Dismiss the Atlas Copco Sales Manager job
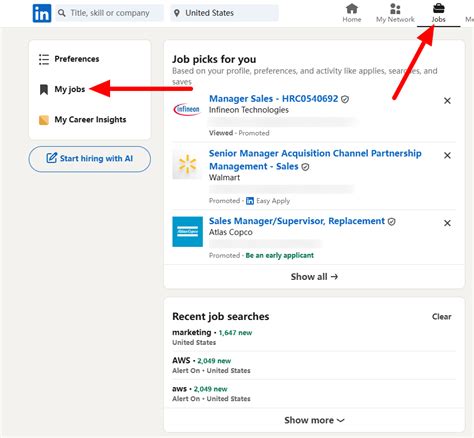 (x=447, y=223)
